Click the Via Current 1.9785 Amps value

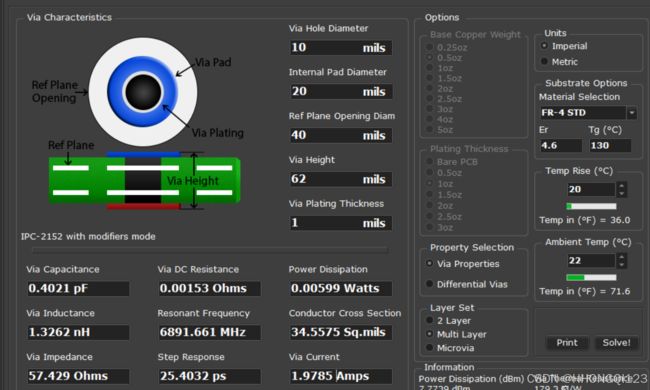pos(341,376)
